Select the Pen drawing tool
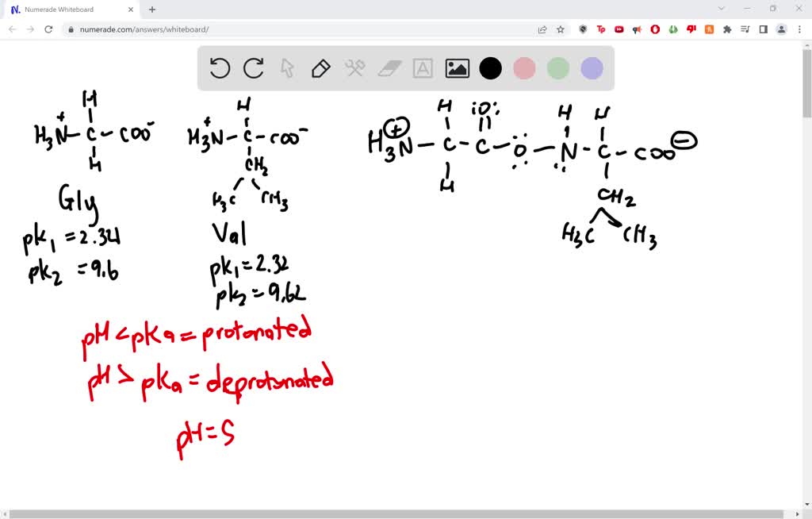The width and height of the screenshot is (812, 519). (x=320, y=68)
